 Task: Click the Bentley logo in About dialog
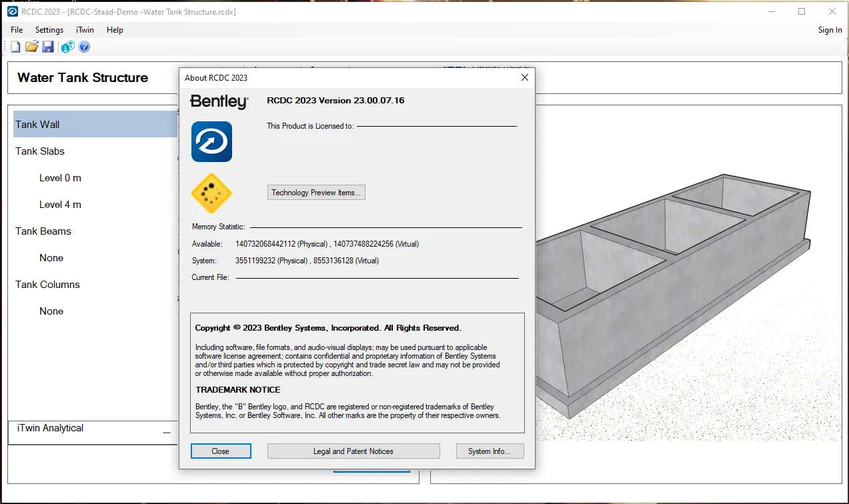(x=219, y=101)
